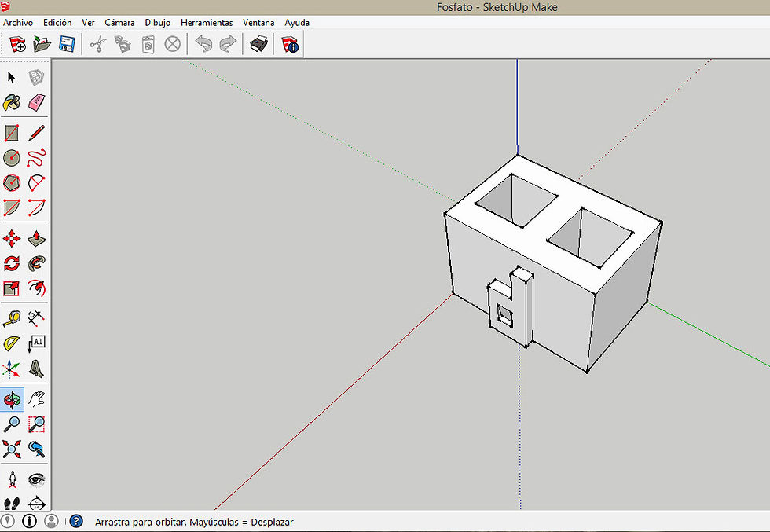The height and width of the screenshot is (532, 770).
Task: Open Model Info from toolbar
Action: (x=290, y=44)
